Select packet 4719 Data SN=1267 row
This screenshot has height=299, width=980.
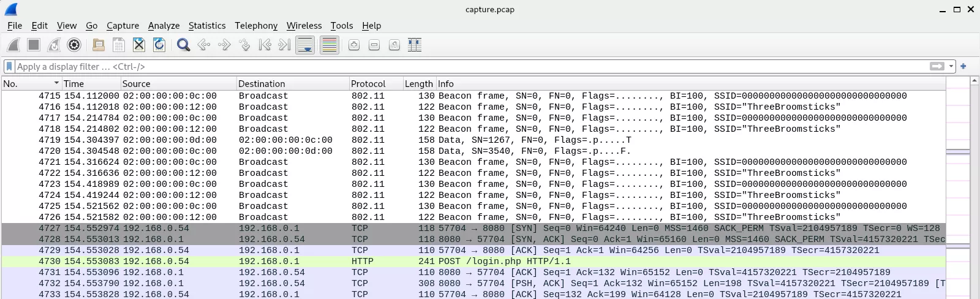tap(473, 140)
